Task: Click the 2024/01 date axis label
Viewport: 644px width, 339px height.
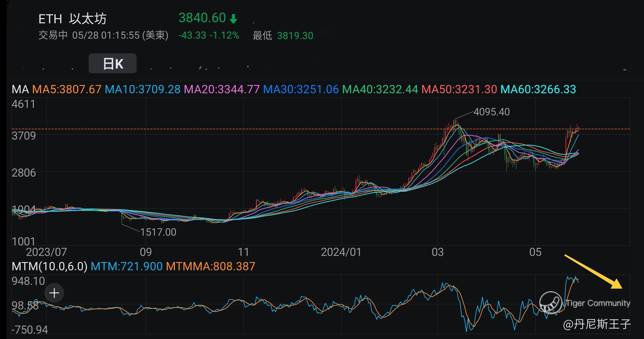Action: click(x=341, y=252)
